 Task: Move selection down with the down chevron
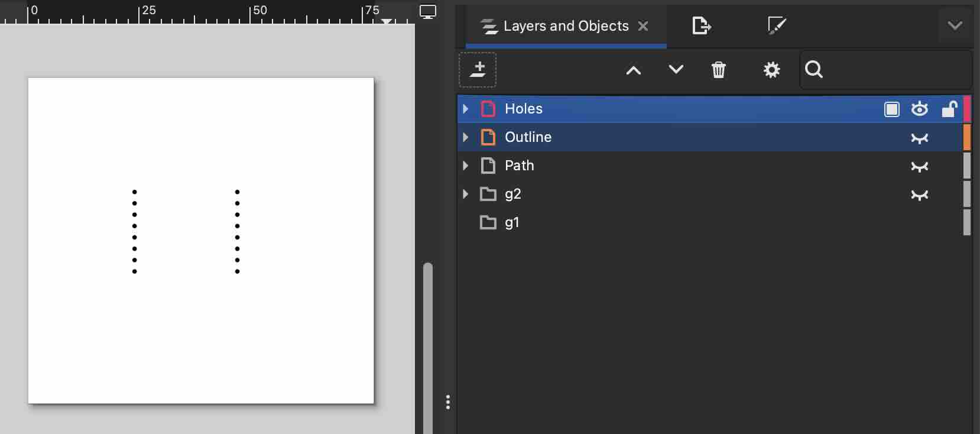(676, 70)
